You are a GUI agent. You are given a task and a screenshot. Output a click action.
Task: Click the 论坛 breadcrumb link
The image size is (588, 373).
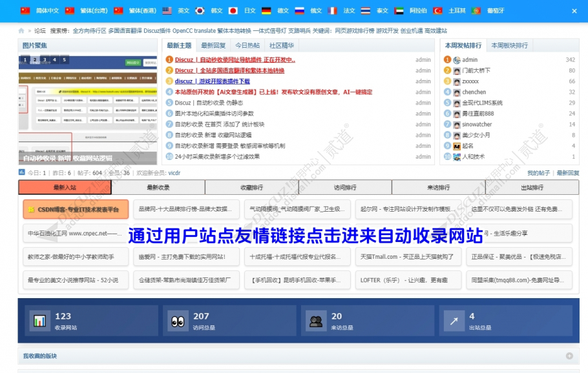(x=40, y=31)
